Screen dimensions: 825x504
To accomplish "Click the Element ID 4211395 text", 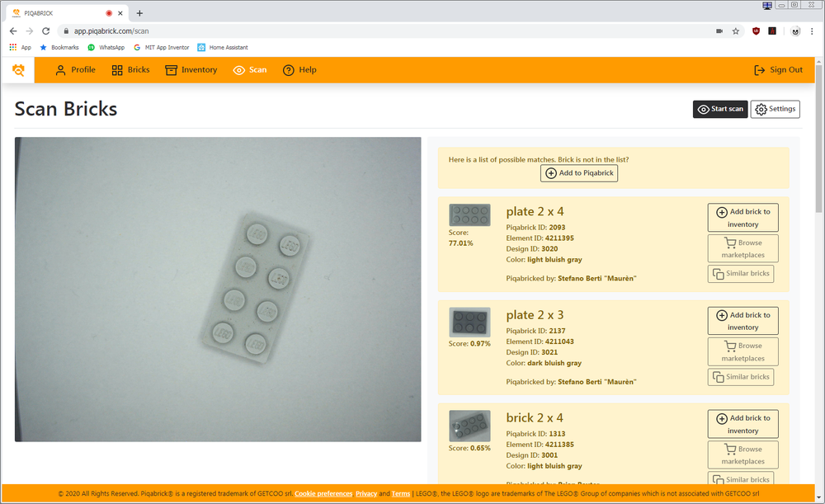I will pos(540,238).
